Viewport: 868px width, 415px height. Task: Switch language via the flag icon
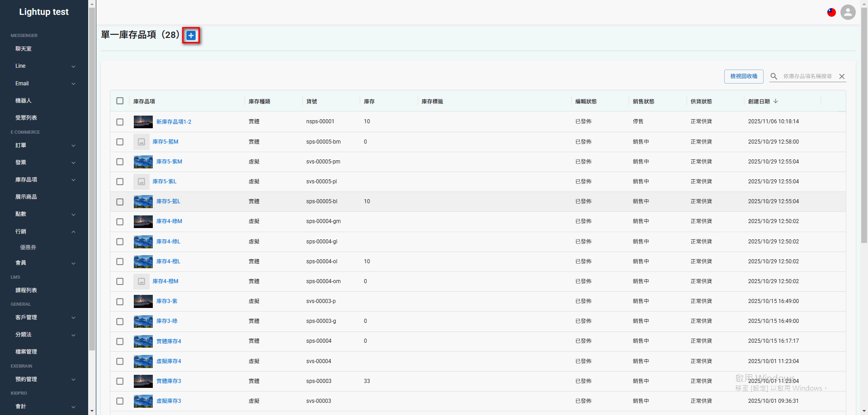[831, 12]
